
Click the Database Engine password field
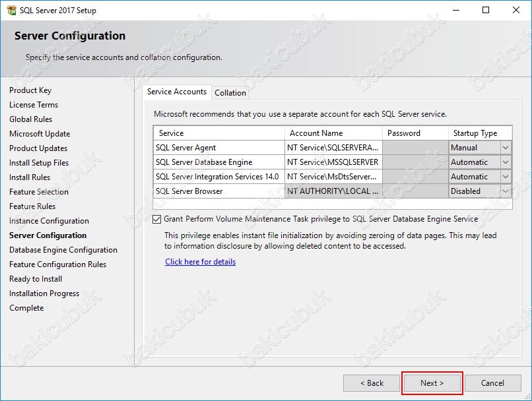(x=415, y=162)
